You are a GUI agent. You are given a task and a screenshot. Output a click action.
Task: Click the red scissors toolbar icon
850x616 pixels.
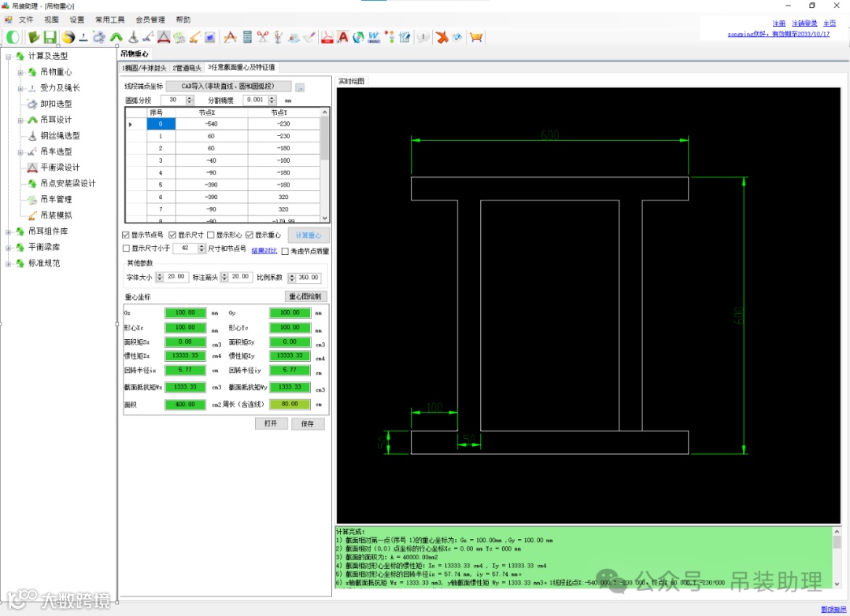point(263,37)
